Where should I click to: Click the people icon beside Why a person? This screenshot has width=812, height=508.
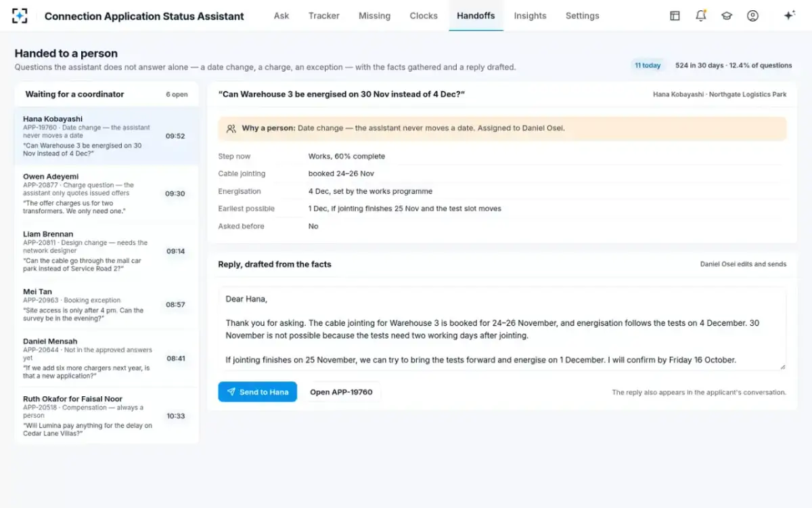pos(231,128)
